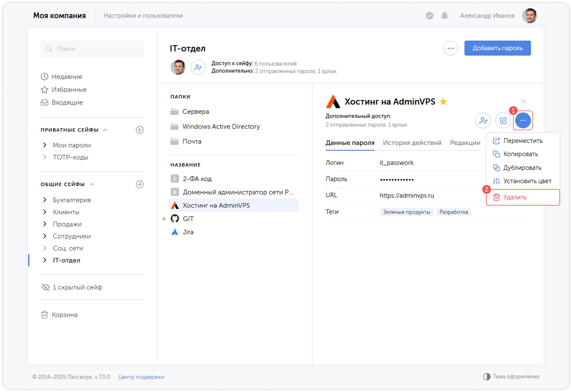Open Настройки и пользователи

click(x=143, y=16)
